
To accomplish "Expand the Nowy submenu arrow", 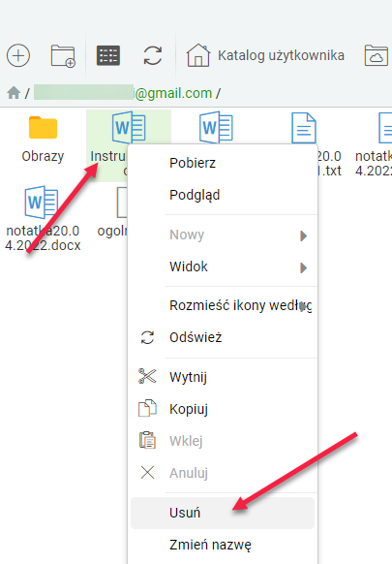I will pyautogui.click(x=304, y=235).
